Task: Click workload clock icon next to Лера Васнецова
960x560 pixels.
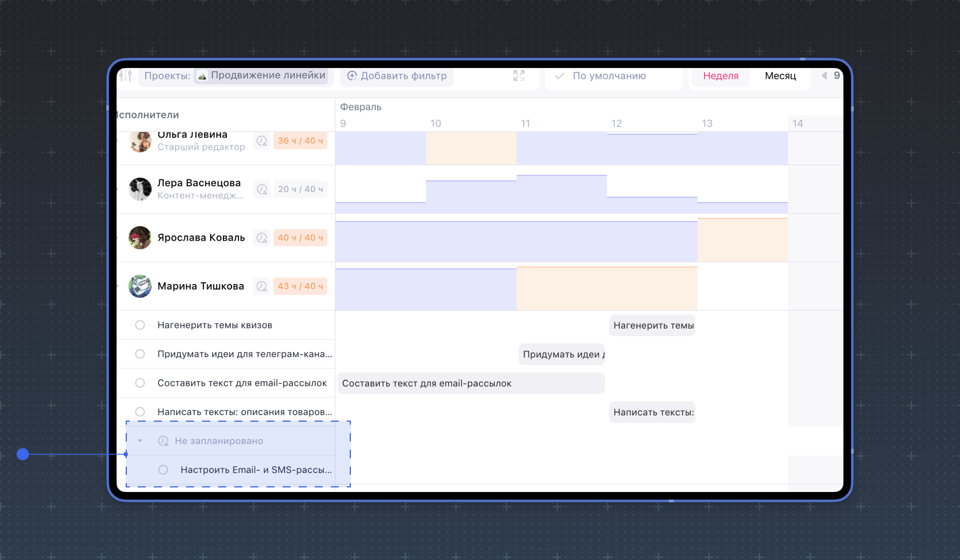Action: (262, 189)
